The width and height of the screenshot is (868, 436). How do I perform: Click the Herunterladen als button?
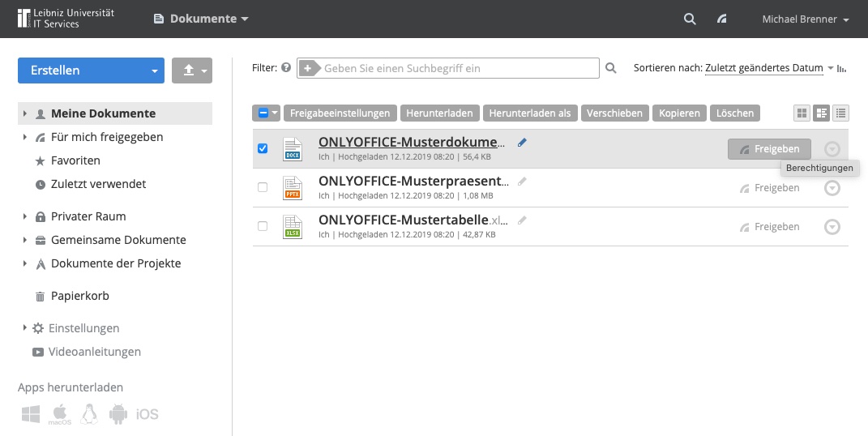click(530, 113)
